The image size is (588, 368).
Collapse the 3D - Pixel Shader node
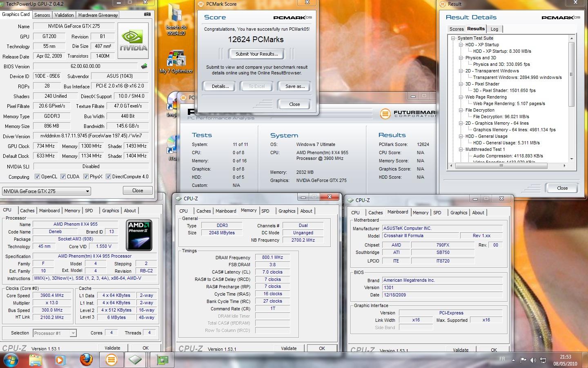click(x=461, y=84)
